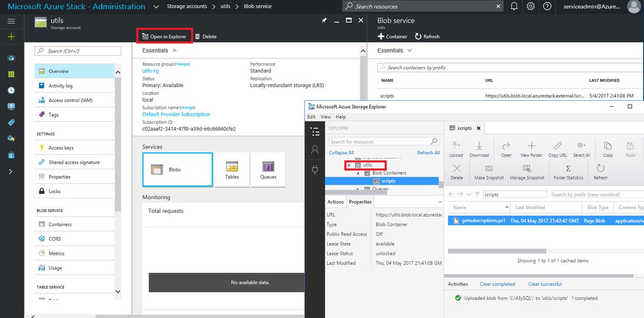Open Account Management person icon
This screenshot has height=318, width=644.
coord(315,150)
